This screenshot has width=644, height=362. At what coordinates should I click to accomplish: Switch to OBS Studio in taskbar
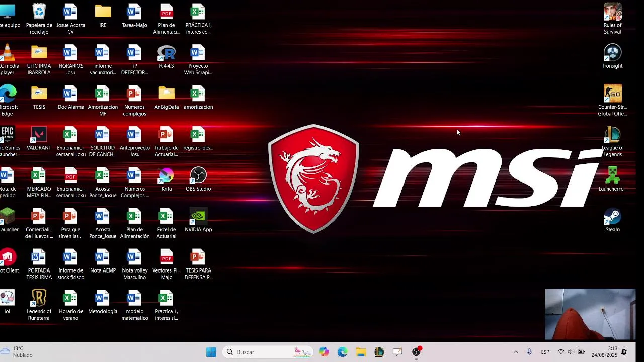click(416, 352)
